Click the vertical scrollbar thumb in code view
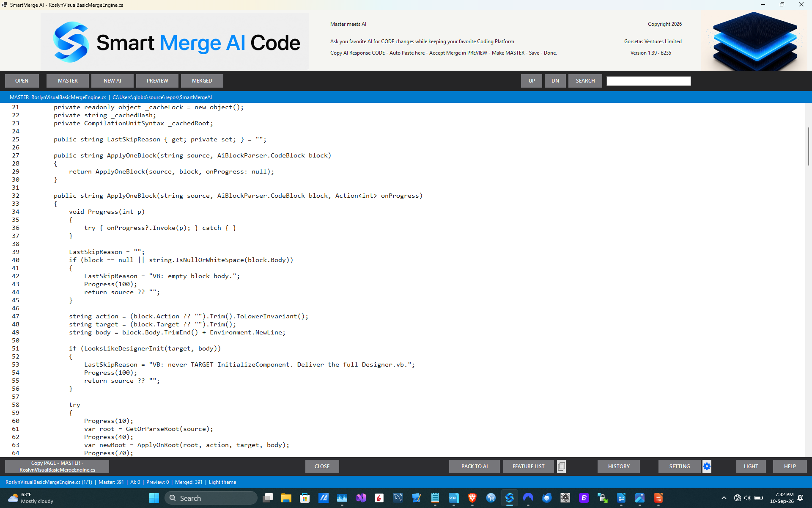This screenshot has height=508, width=812. tap(808, 146)
